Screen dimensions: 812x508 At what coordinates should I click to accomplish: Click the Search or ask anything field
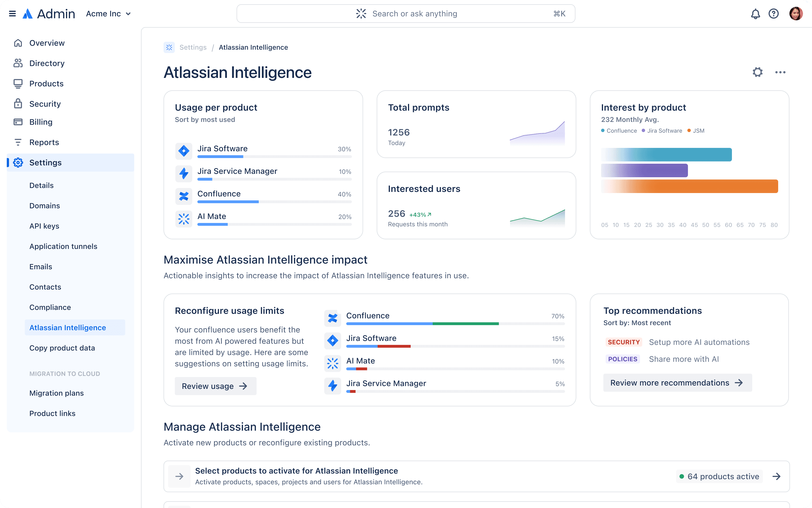[x=406, y=14]
